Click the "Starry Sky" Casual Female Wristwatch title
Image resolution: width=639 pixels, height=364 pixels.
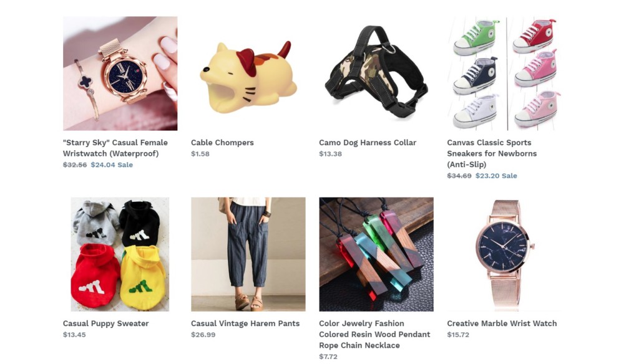tap(115, 148)
